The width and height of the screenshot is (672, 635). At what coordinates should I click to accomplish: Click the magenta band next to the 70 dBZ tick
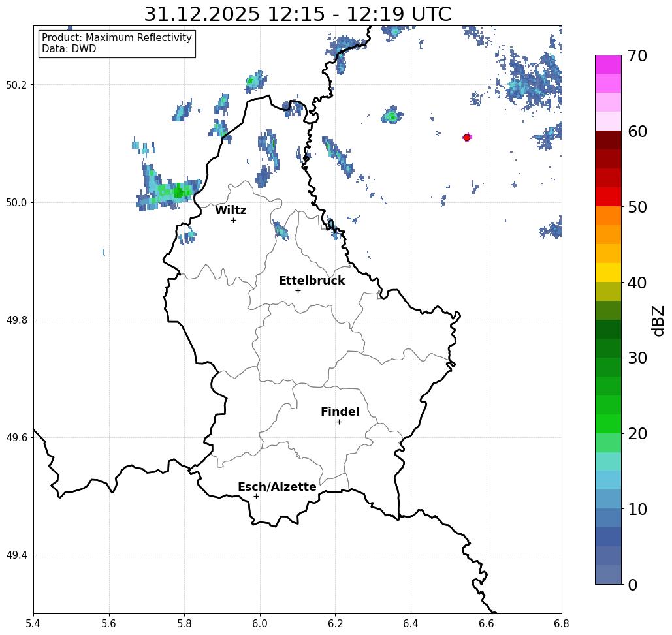(x=608, y=65)
